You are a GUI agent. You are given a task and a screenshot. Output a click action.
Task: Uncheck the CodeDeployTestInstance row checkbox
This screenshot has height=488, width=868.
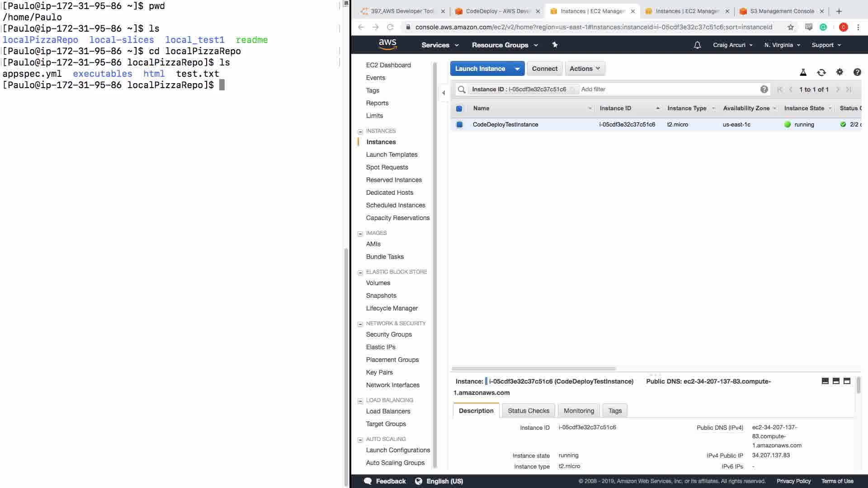coord(459,125)
